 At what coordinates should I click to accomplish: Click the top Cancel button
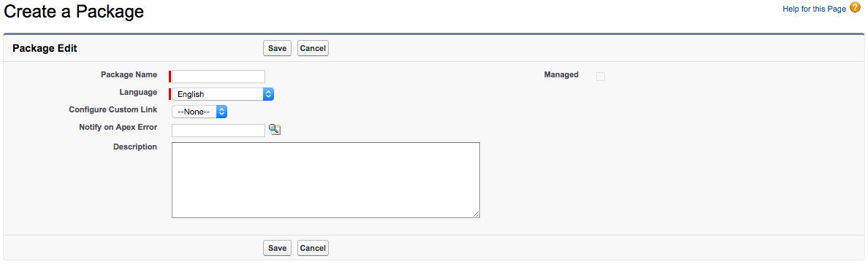[313, 49]
